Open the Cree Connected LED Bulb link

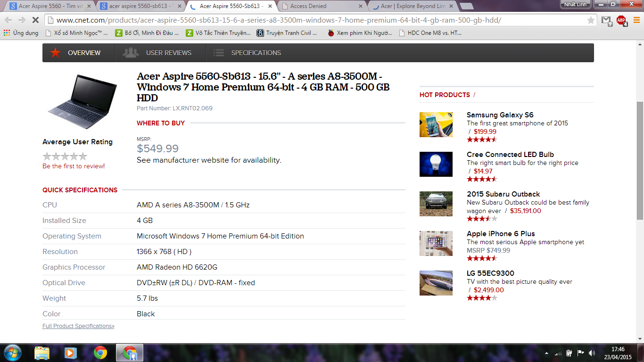510,155
